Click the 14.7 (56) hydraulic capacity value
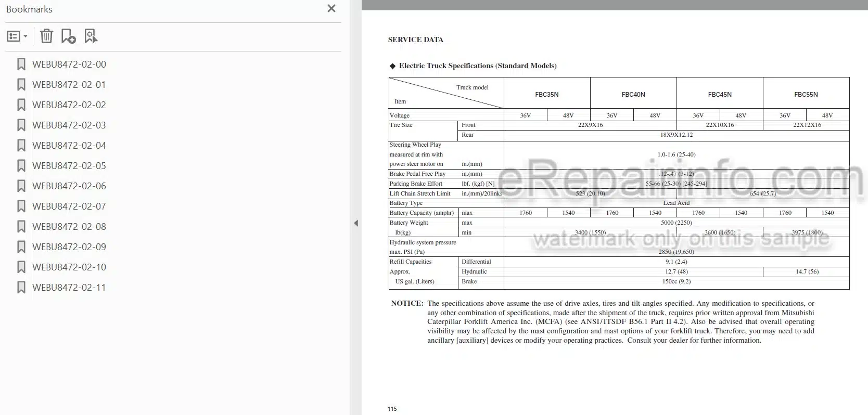The image size is (868, 415). click(x=807, y=271)
